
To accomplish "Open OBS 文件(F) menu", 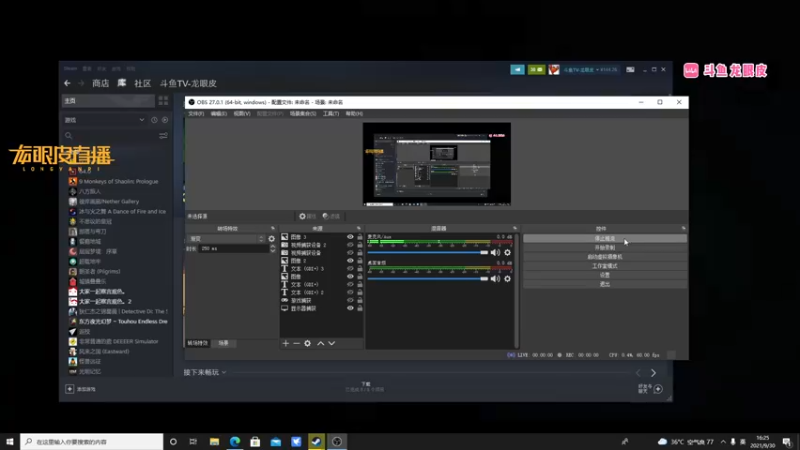I will point(196,114).
